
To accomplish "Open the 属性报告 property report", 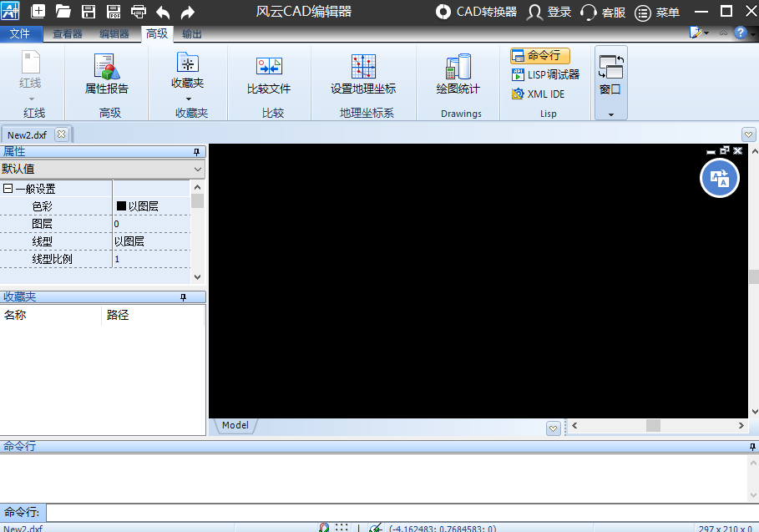I will (107, 73).
